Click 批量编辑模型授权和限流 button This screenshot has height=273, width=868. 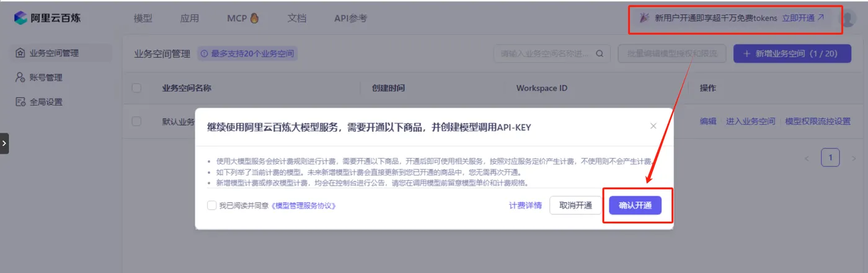[672, 54]
